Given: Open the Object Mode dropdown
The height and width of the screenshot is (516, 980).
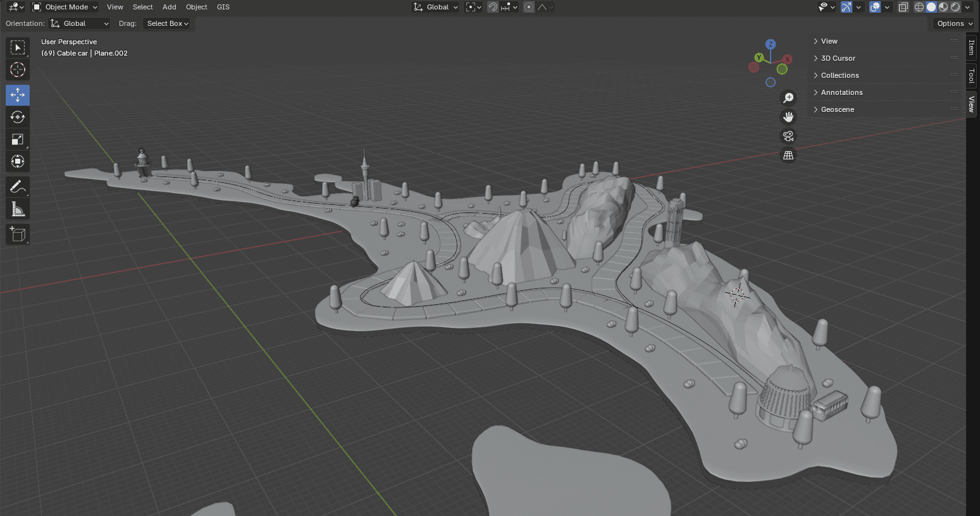Looking at the screenshot, I should 65,7.
